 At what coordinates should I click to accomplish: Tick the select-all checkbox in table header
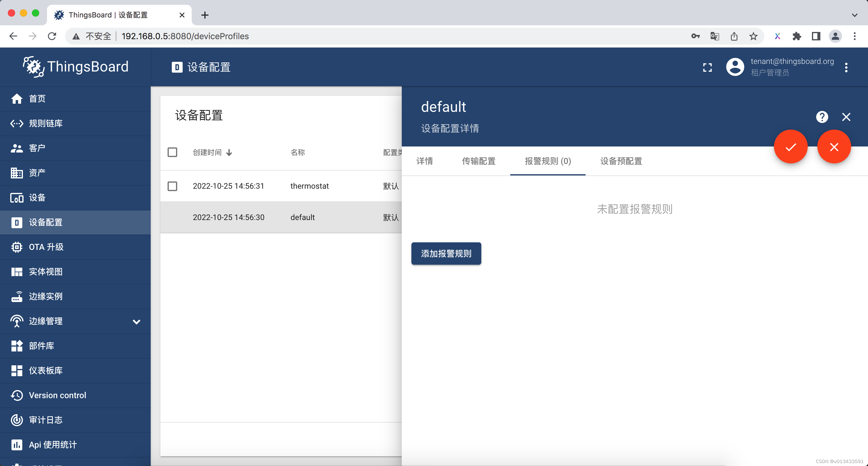tap(172, 152)
